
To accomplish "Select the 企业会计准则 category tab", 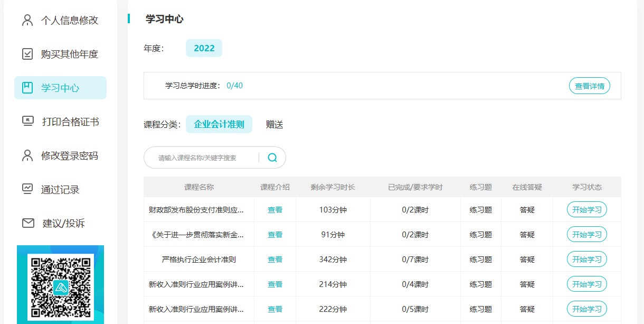I will (x=219, y=125).
